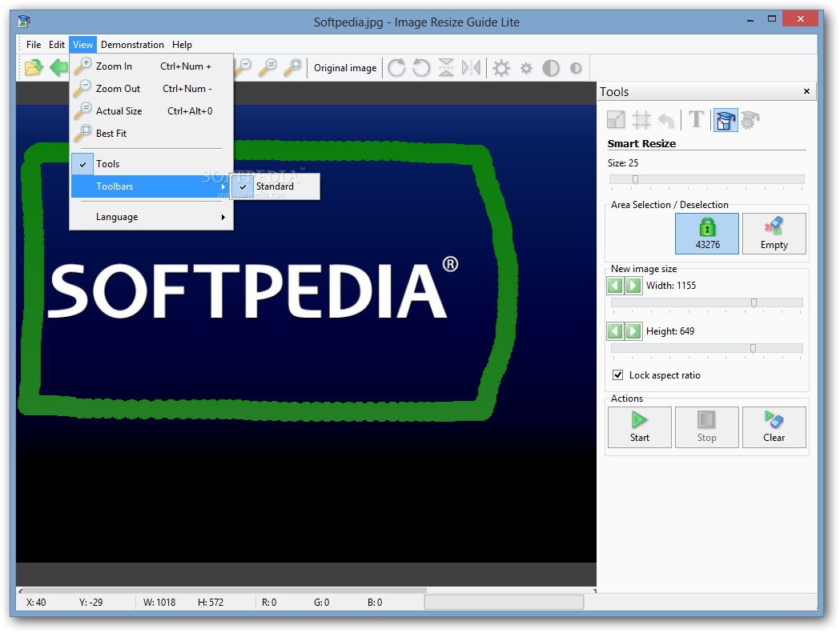Click the undo arrow in Tools panel
The image size is (840, 633).
[666, 120]
